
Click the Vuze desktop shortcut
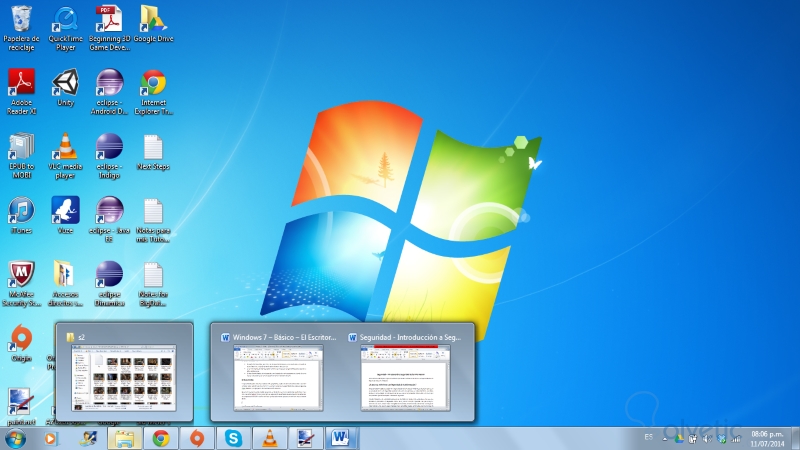pos(65,215)
